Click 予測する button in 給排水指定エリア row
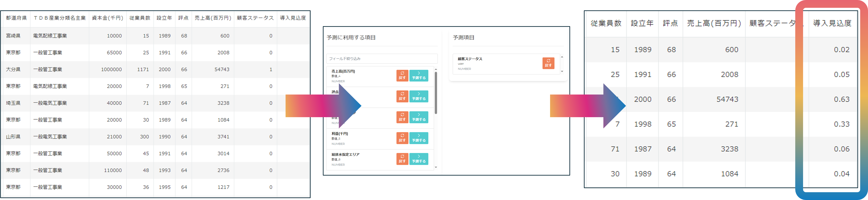The image size is (868, 200). pos(418,159)
